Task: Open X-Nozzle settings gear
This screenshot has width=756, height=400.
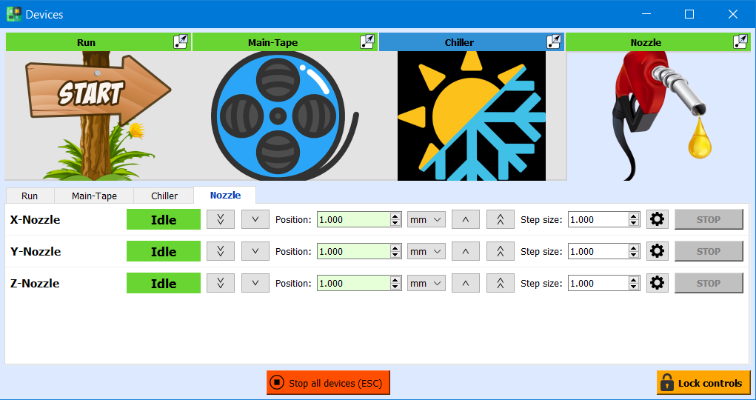Action: pyautogui.click(x=657, y=220)
